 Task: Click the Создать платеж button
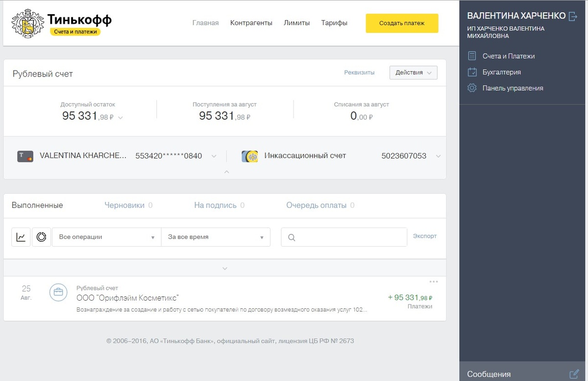(402, 23)
